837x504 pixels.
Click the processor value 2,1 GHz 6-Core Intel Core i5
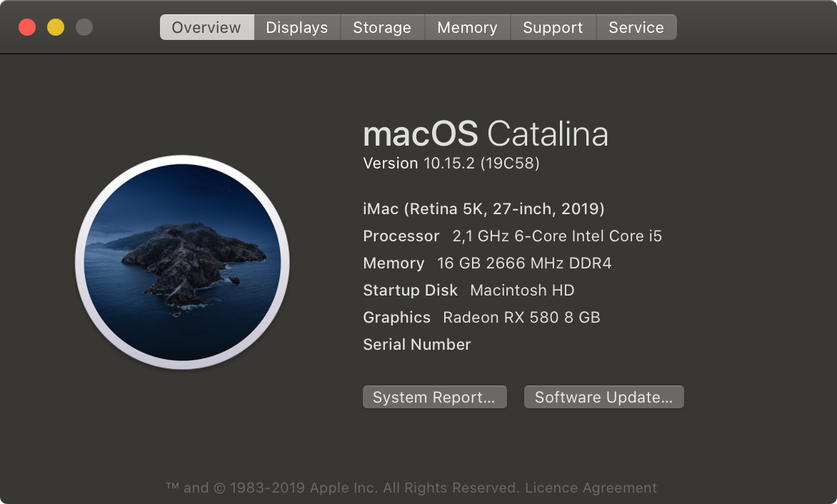[x=557, y=236]
